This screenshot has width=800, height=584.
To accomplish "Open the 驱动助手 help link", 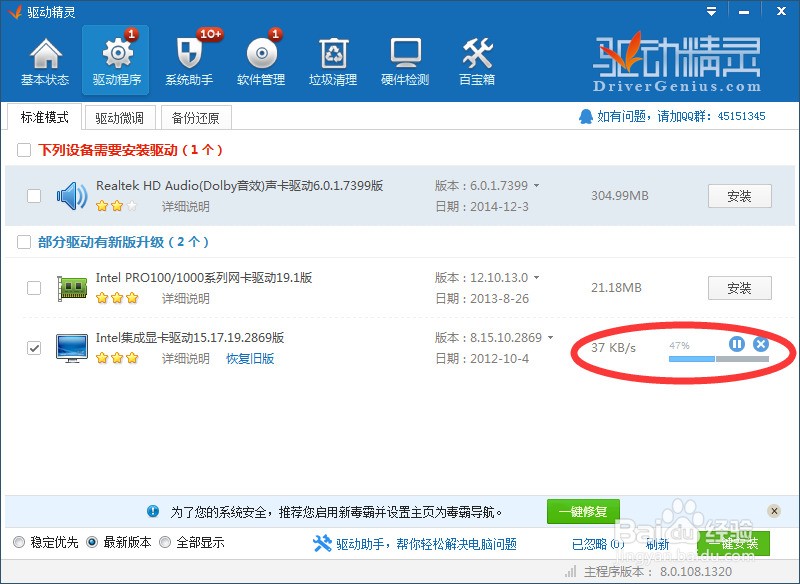I will tap(426, 544).
